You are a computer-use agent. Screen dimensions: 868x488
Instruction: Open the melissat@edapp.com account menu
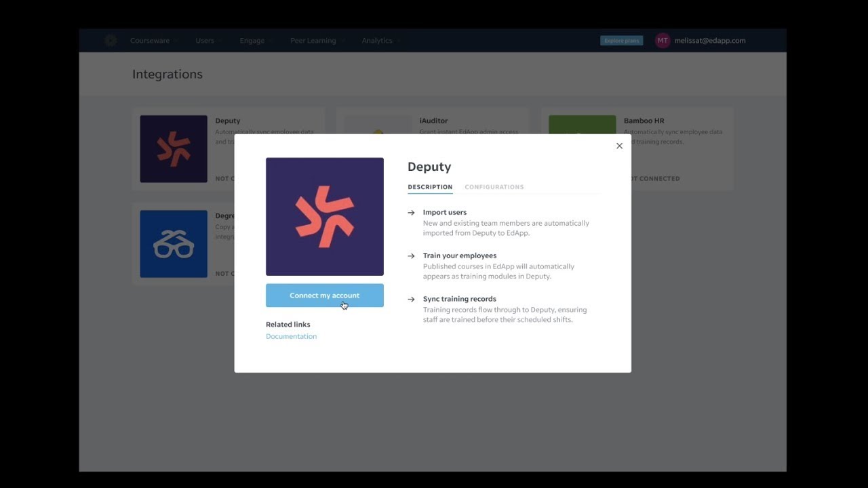point(710,41)
